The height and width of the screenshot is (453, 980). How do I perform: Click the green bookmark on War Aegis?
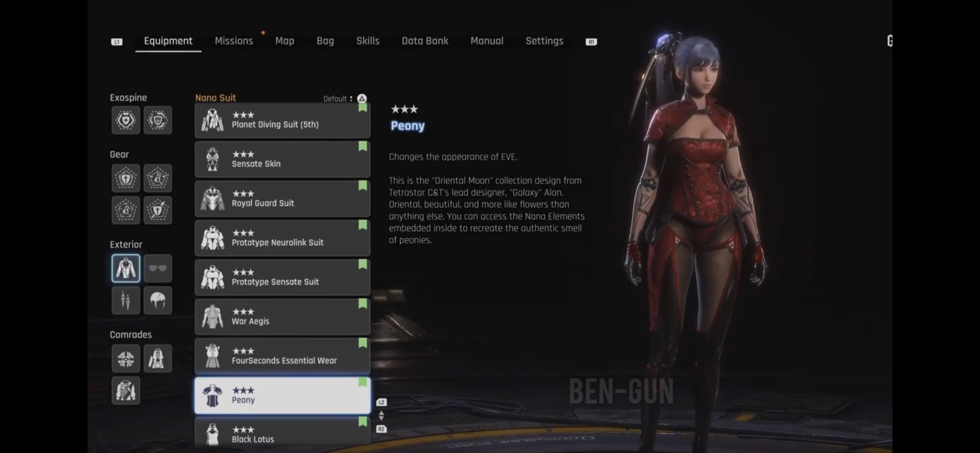[363, 304]
